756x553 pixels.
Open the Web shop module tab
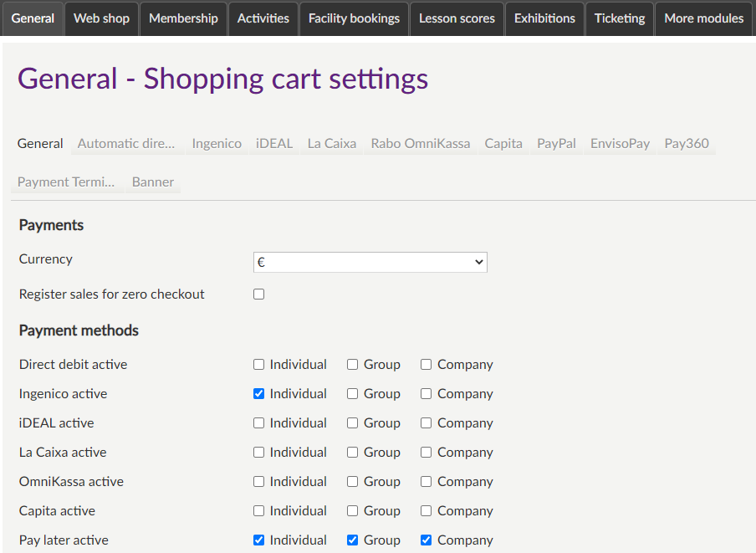pyautogui.click(x=100, y=18)
